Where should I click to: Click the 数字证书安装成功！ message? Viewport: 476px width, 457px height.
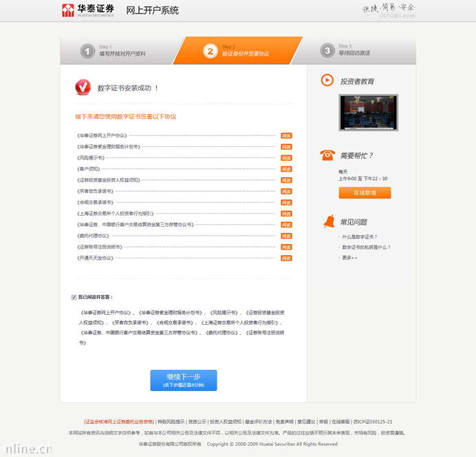[x=127, y=88]
